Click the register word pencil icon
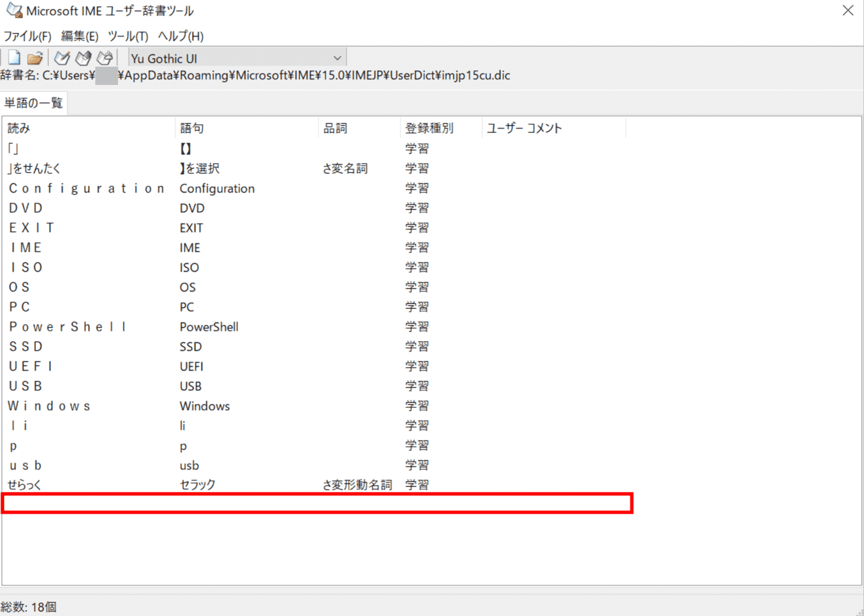Screen dimensions: 864x616 (x=62, y=58)
